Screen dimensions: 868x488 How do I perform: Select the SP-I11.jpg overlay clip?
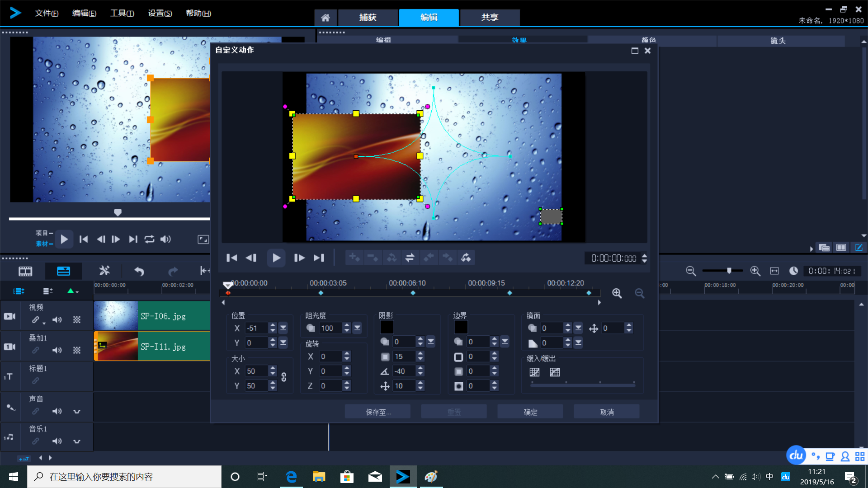point(152,346)
